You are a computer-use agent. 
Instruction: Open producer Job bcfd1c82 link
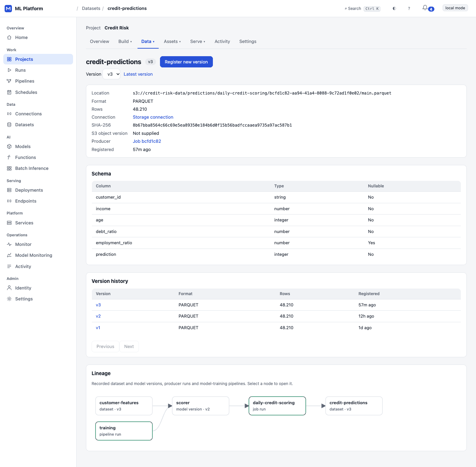pos(147,141)
